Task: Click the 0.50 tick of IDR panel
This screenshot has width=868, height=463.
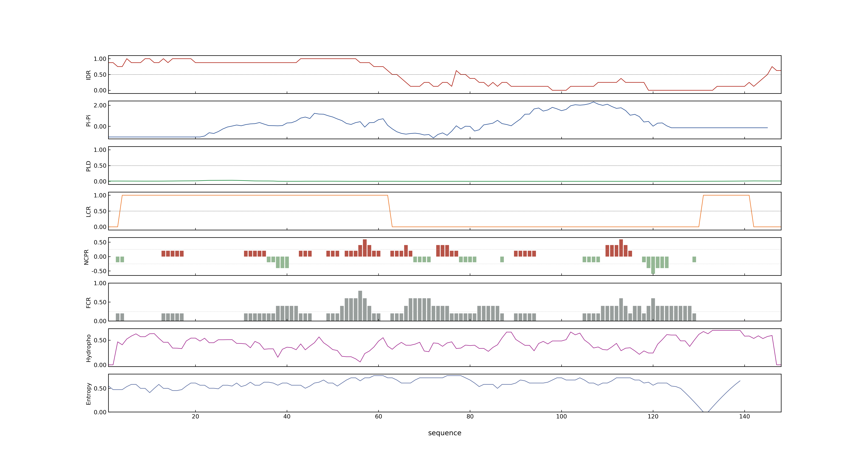Action: [x=100, y=75]
